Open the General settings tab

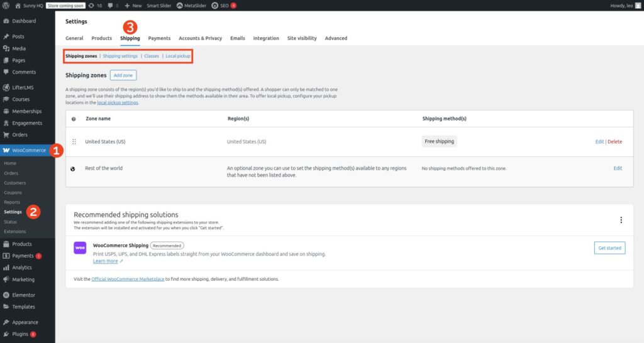pos(74,38)
